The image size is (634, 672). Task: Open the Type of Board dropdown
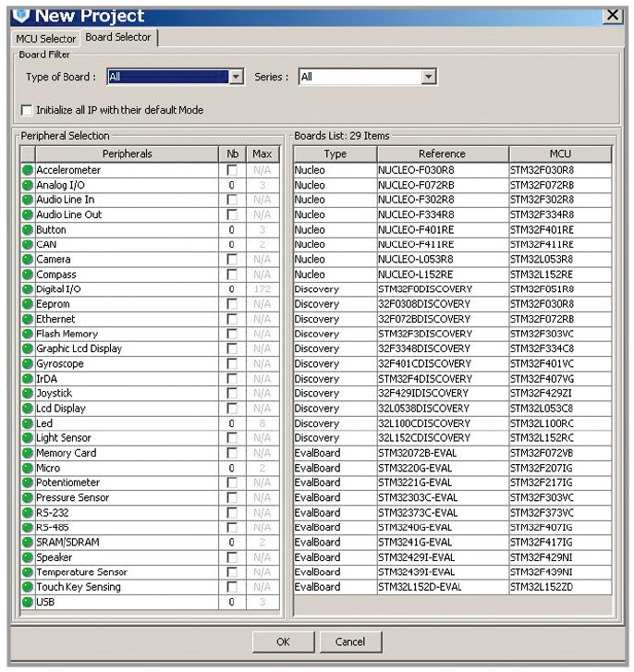coord(236,77)
